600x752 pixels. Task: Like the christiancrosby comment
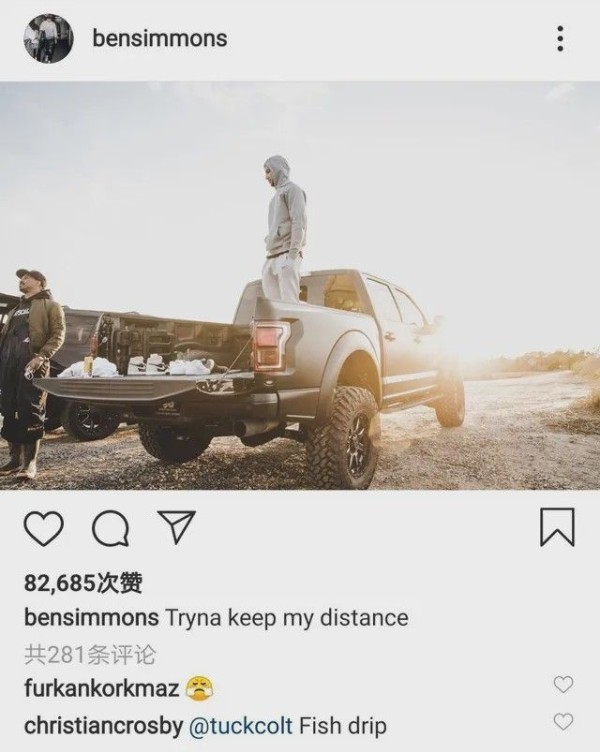point(563,721)
